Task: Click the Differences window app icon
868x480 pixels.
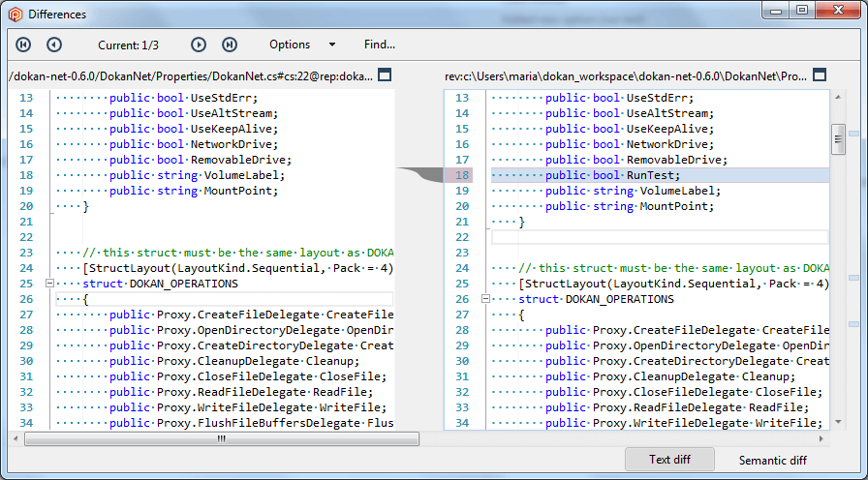Action: [15, 15]
